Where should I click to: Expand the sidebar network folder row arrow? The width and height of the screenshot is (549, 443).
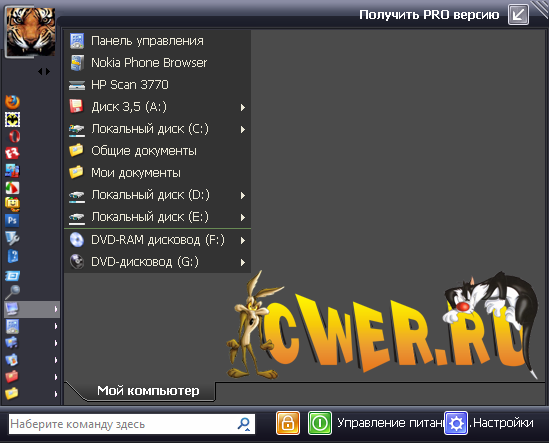point(55,343)
